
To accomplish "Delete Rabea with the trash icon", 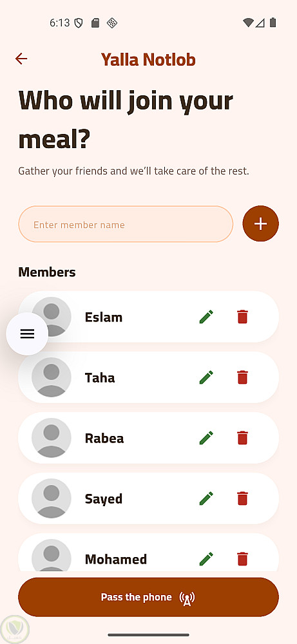I will 242,438.
